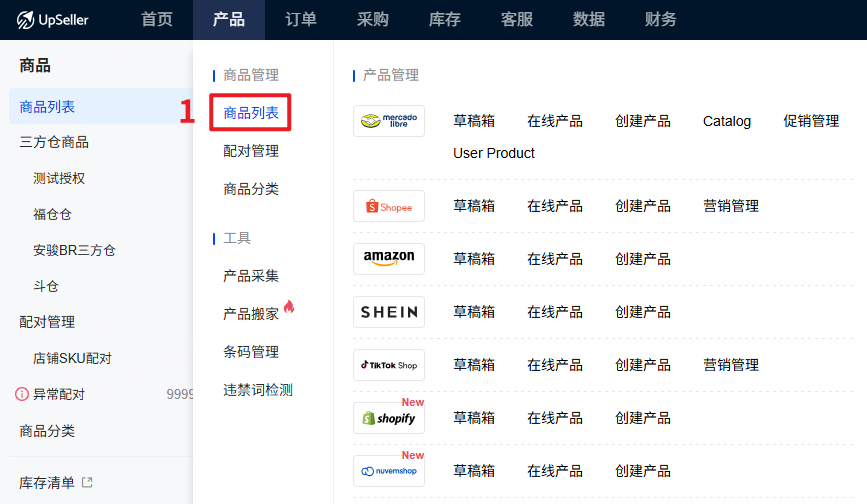Click the Mercado Libre platform logo
Screen dimensions: 867x504
tap(389, 121)
